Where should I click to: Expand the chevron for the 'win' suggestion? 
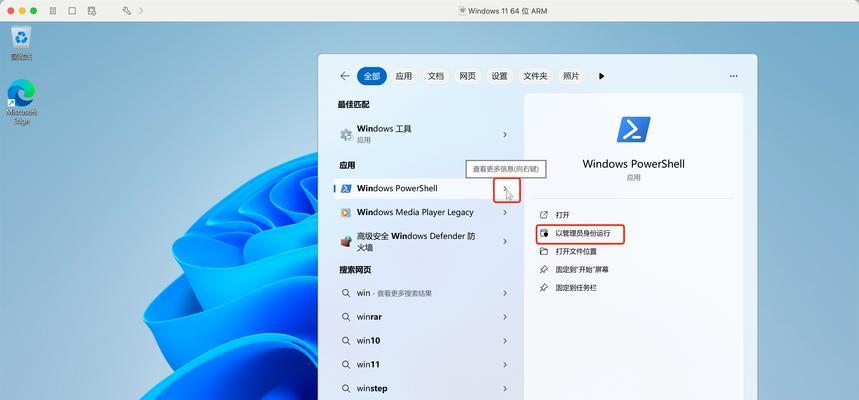(505, 293)
